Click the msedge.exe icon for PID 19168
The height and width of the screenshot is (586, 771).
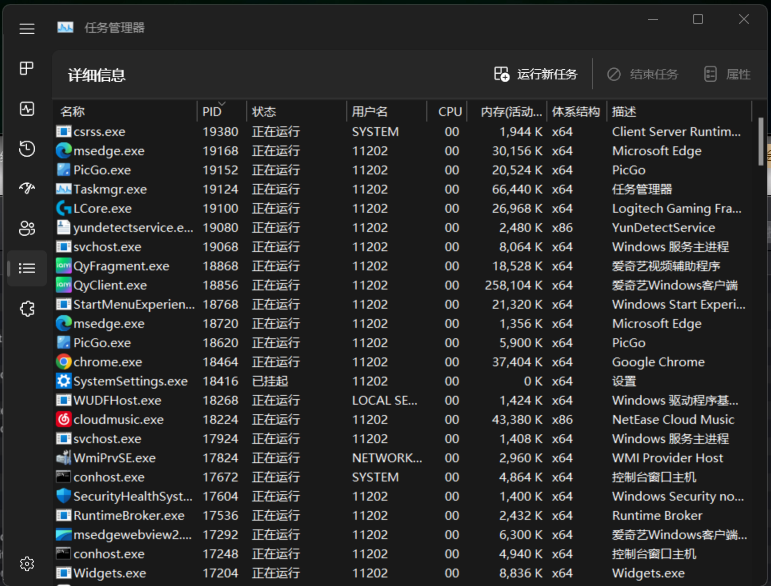tap(63, 150)
